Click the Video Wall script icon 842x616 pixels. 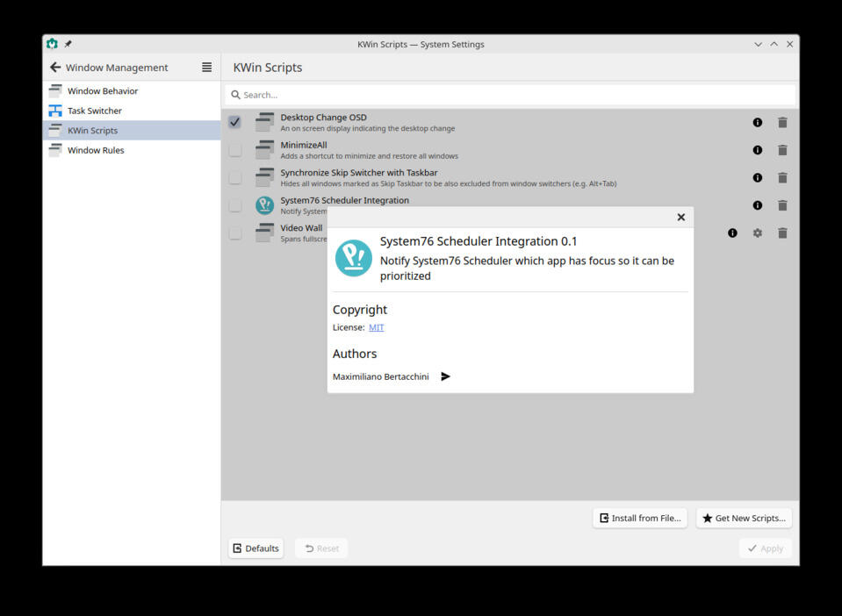pyautogui.click(x=265, y=233)
